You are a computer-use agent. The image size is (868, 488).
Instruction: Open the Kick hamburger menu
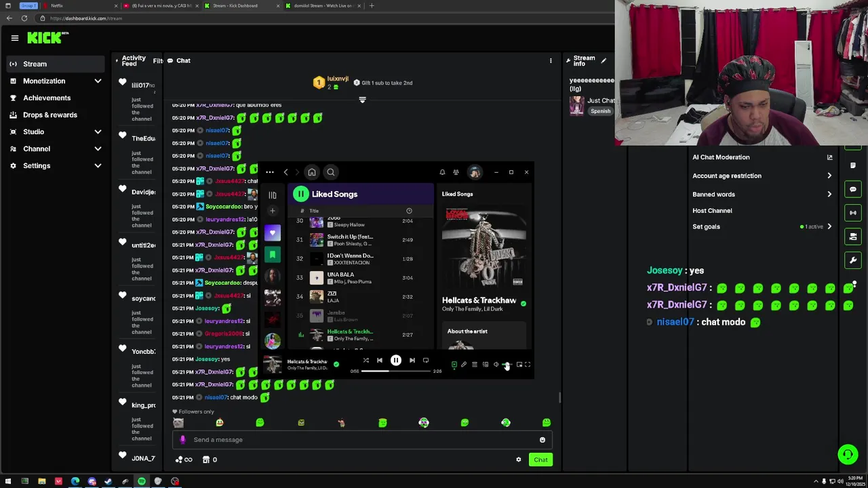click(x=14, y=38)
